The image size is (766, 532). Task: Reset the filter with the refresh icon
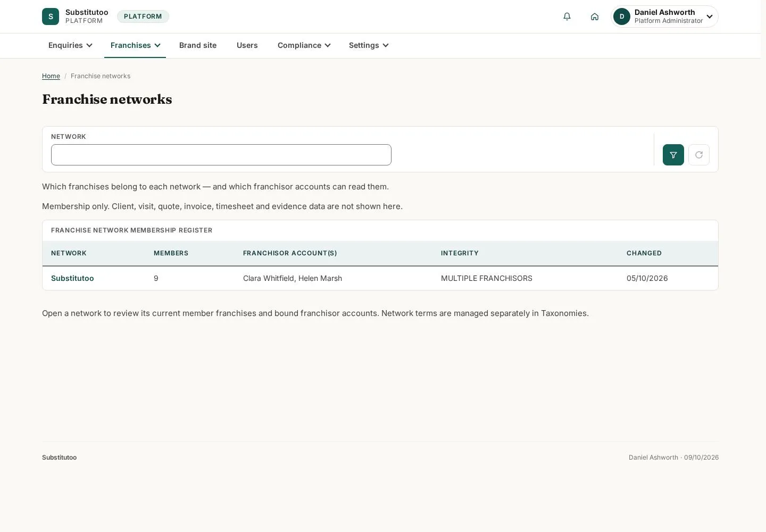[699, 155]
